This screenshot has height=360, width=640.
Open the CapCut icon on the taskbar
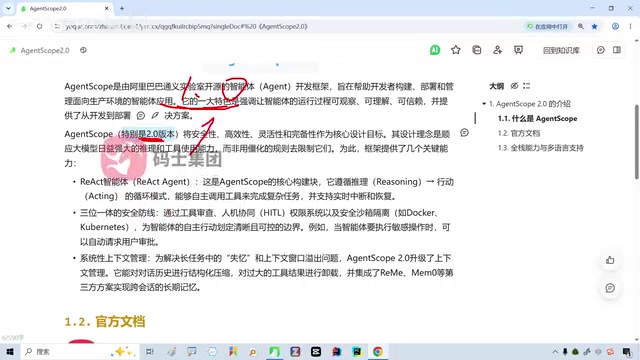click(316, 351)
